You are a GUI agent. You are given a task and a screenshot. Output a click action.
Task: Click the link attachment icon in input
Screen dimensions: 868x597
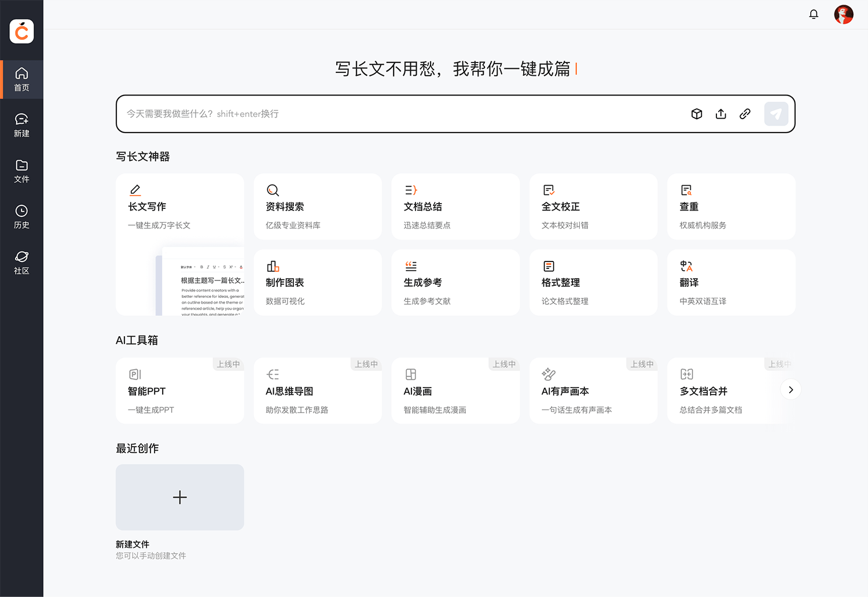pyautogui.click(x=745, y=114)
